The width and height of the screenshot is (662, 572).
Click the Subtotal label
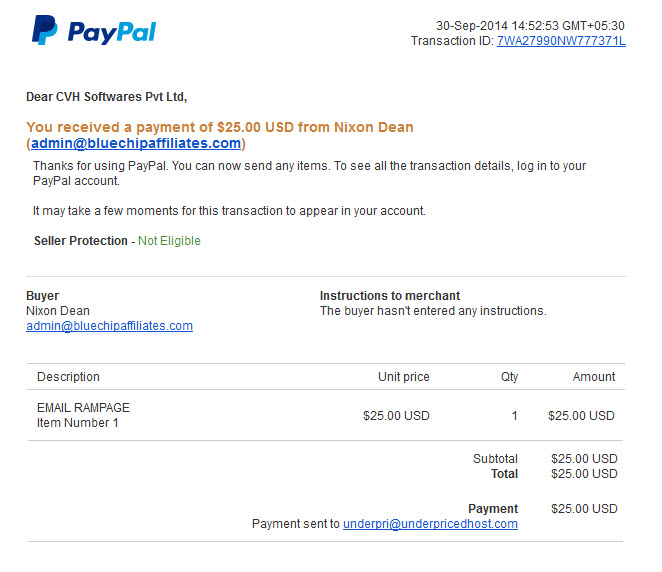coord(495,458)
